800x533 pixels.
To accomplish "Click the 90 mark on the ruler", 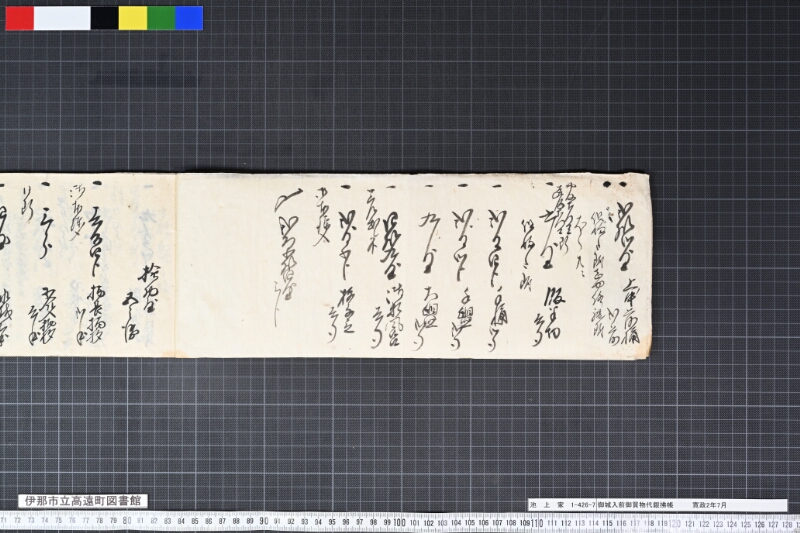I will point(263,521).
